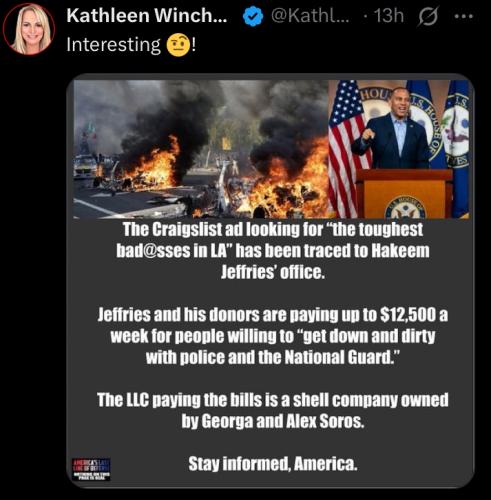This screenshot has height=500, width=491.
Task: Click the seal on the wooden podium
Action: (405, 208)
